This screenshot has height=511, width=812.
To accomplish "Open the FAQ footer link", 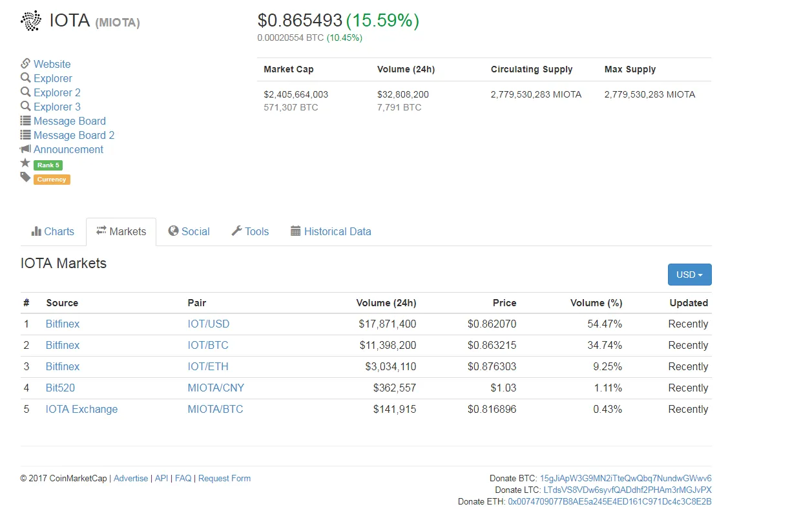I will pos(183,478).
